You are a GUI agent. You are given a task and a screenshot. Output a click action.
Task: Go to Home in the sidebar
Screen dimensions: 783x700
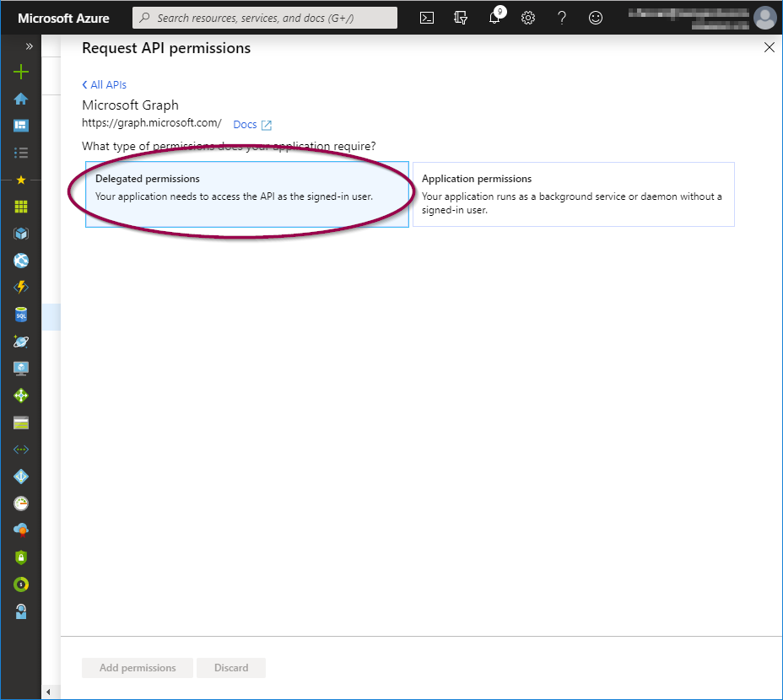[21, 99]
